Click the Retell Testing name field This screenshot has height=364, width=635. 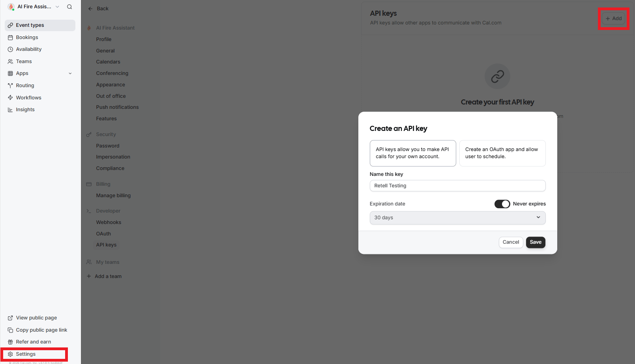[457, 185]
